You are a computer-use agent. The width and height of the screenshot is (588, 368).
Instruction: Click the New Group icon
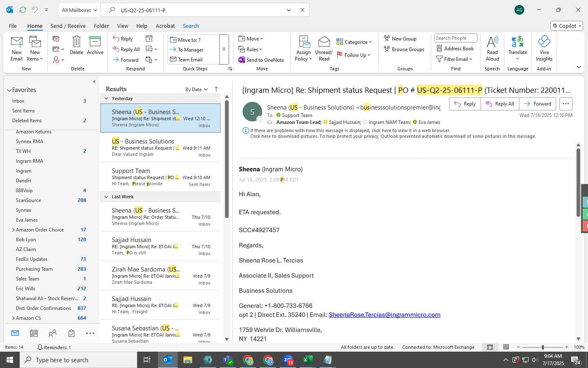click(400, 38)
